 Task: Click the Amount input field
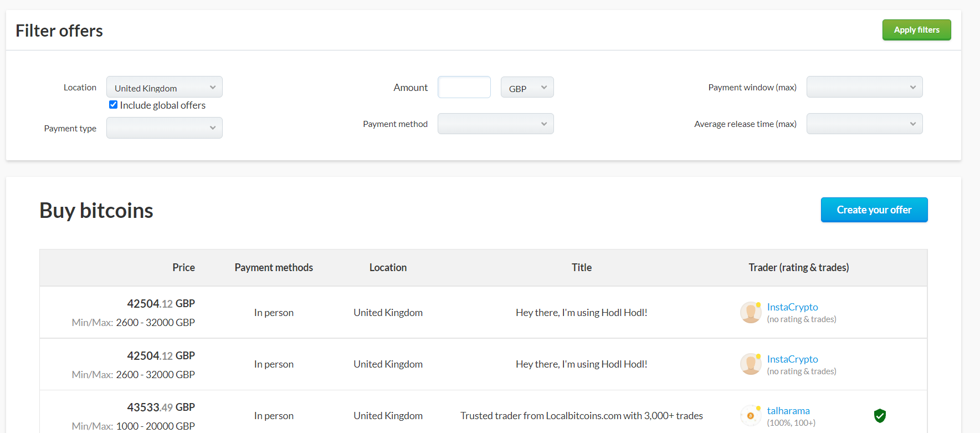point(464,88)
